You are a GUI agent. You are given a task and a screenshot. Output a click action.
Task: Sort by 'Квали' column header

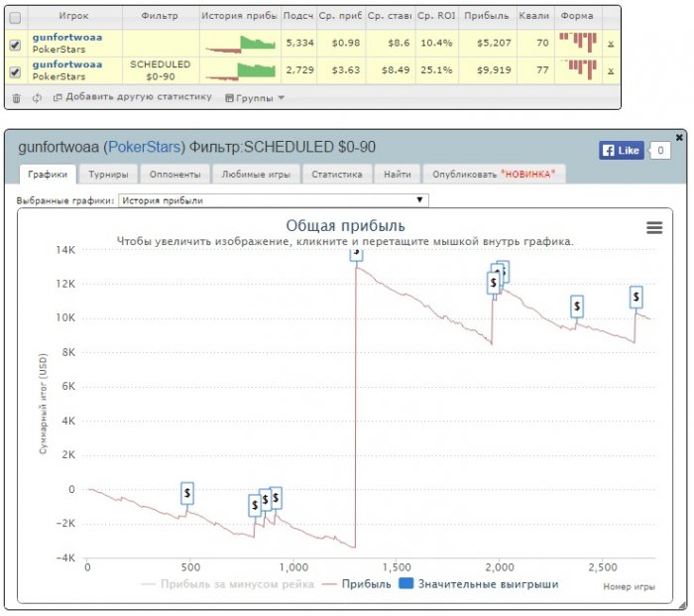[534, 16]
